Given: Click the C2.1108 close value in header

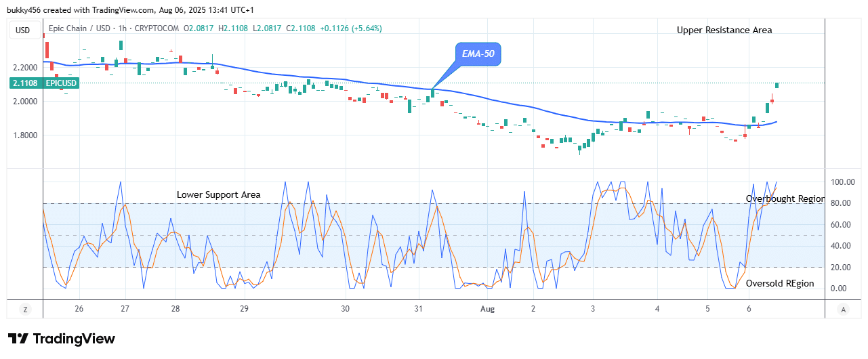Looking at the screenshot, I should coord(302,28).
